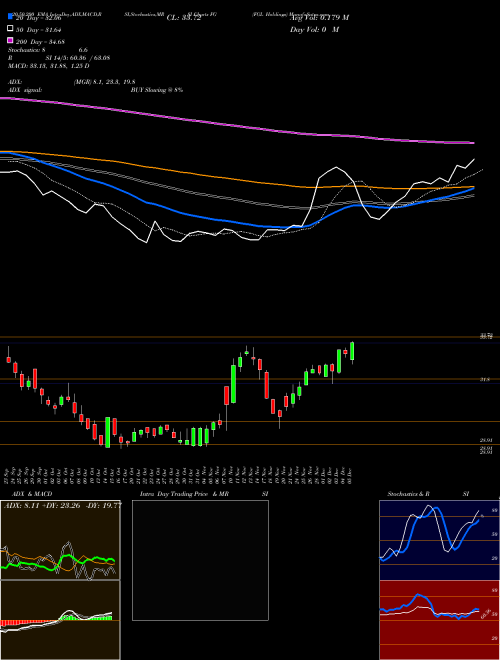The image size is (500, 660).
Task: Click the magenta 200 Day legend swatch
Action: 10,41
